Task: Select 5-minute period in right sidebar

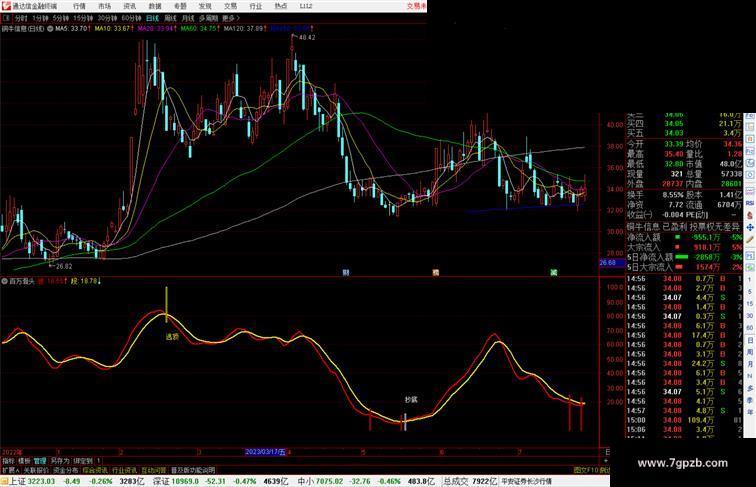Action: point(750,292)
